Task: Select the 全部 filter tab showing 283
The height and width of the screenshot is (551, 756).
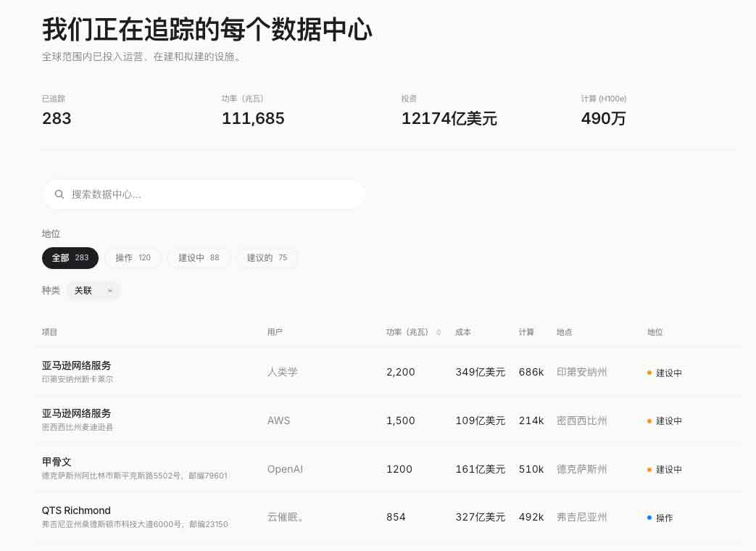Action: tap(70, 257)
